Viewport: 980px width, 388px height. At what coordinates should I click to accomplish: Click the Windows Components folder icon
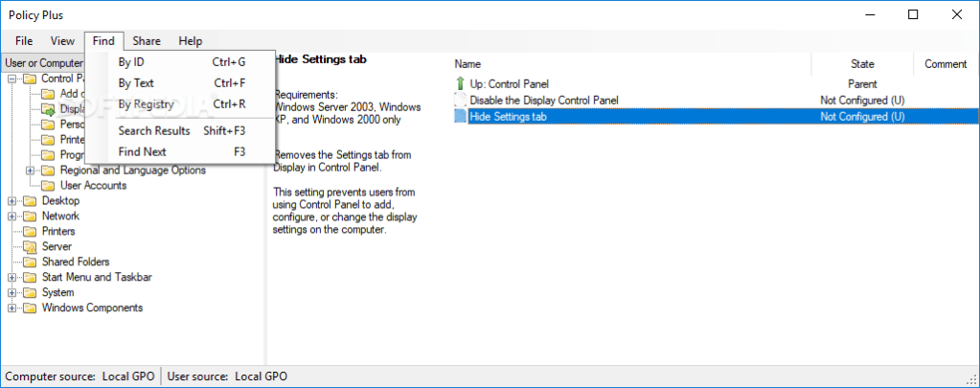coord(30,308)
